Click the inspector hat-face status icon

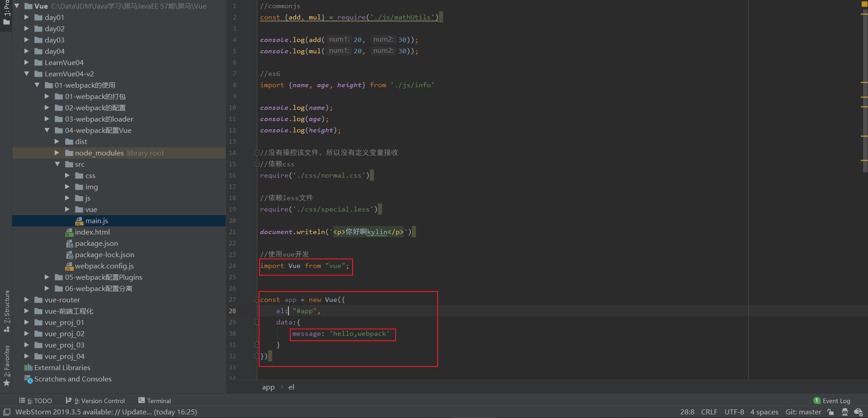(845, 412)
